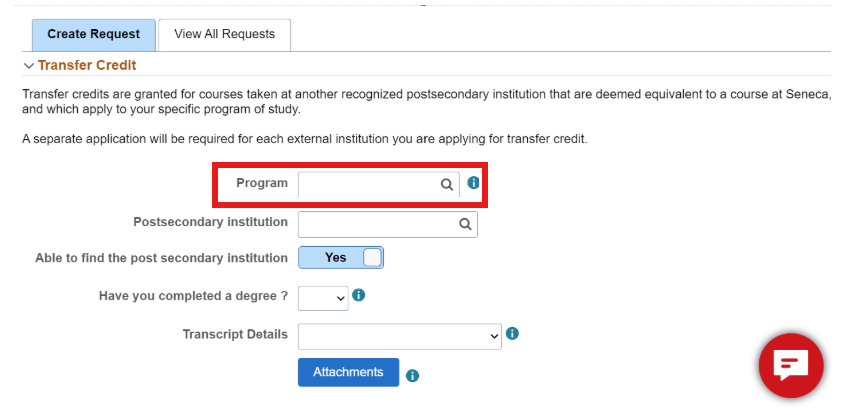Focus the Program text input field
This screenshot has width=855, height=415.
coord(368,184)
